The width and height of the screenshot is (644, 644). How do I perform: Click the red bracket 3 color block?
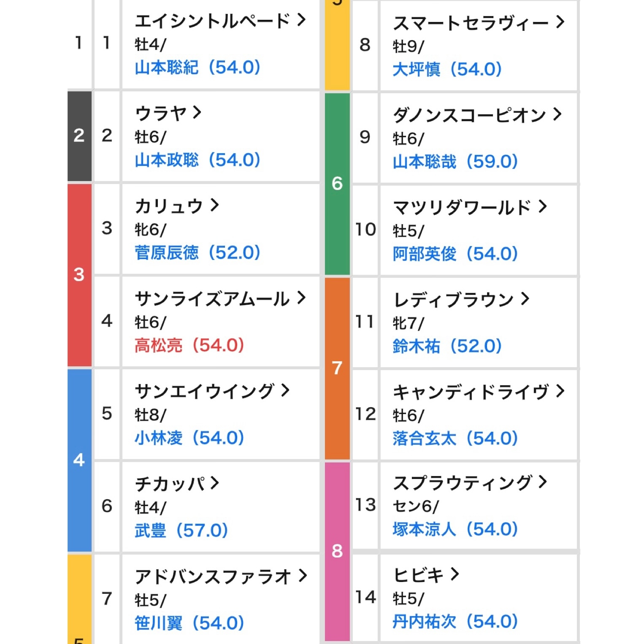[79, 275]
